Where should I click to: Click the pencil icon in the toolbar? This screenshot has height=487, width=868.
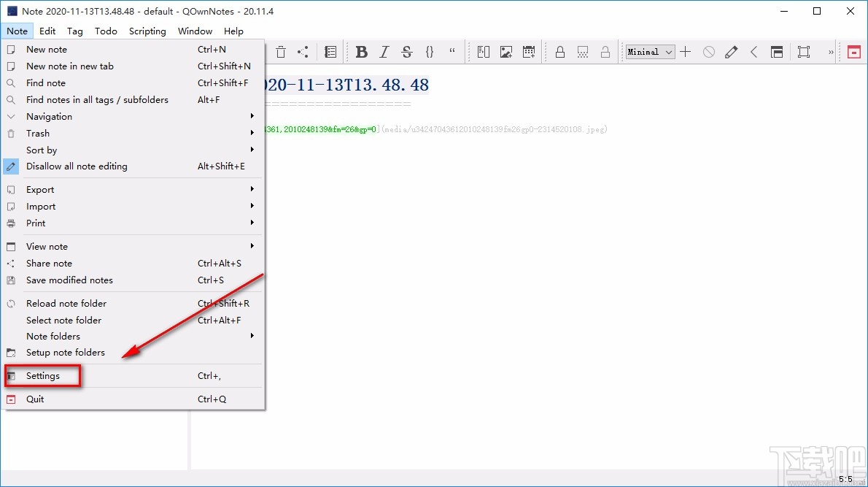732,52
